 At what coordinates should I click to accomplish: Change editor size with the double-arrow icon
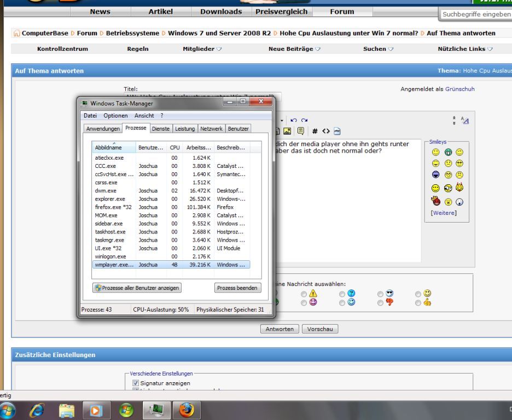[454, 120]
